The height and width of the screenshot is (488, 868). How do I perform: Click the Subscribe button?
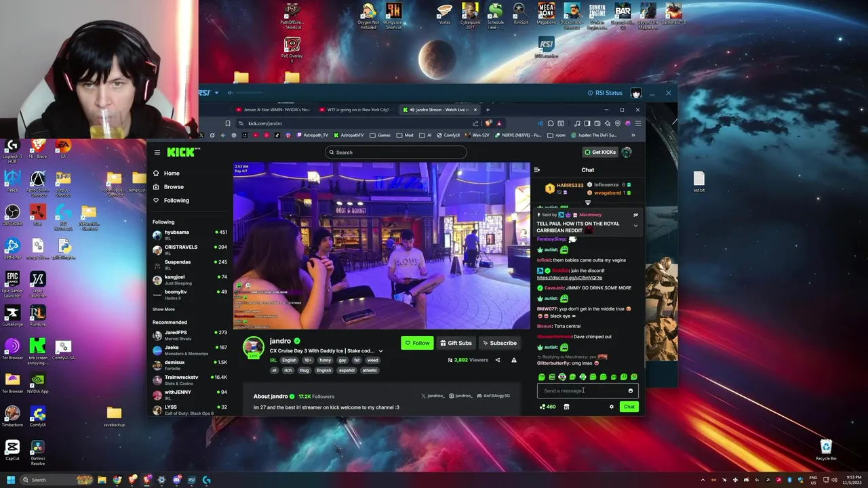[x=499, y=343]
